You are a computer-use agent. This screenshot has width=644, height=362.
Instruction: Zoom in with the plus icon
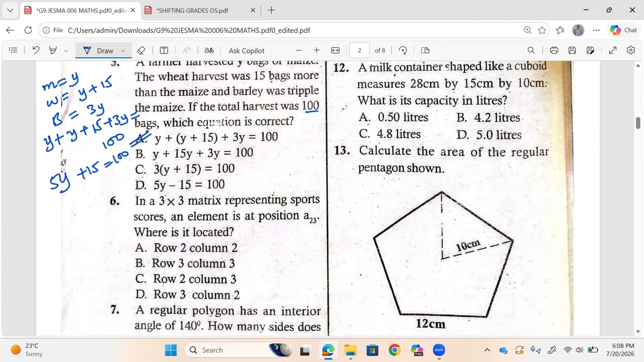(x=316, y=50)
